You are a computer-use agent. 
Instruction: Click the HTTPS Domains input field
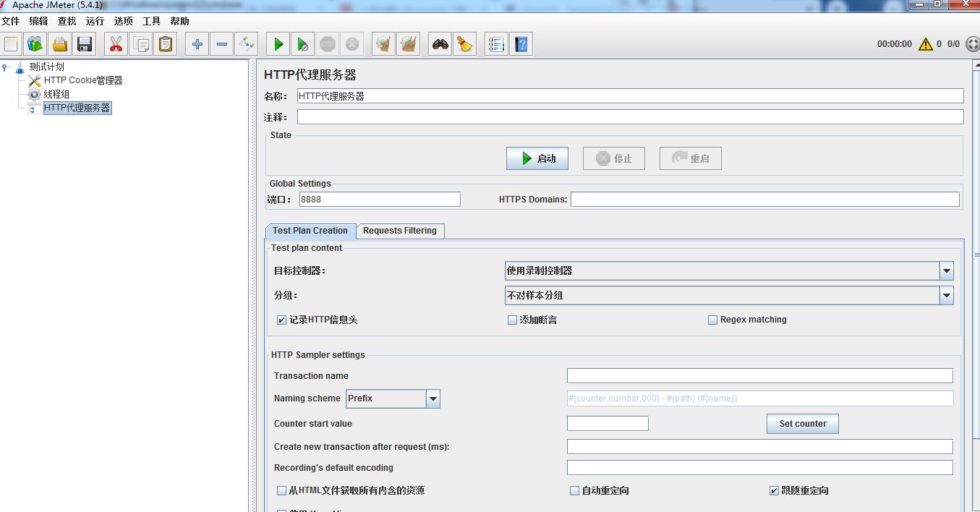pos(765,199)
